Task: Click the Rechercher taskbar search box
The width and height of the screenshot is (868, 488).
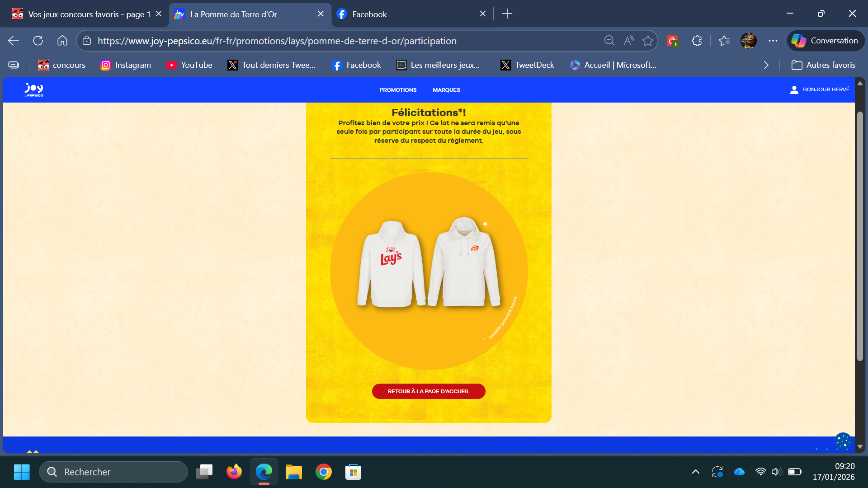Action: click(114, 472)
